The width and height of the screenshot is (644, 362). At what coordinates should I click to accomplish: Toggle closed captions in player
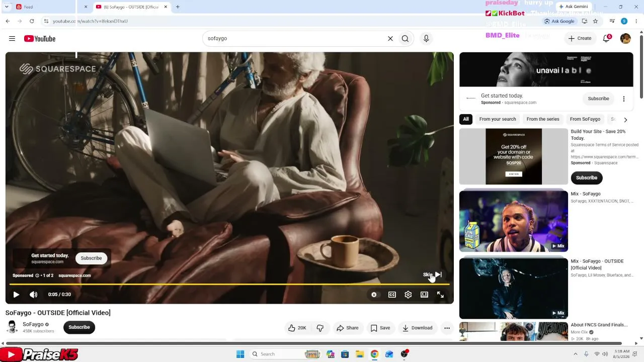point(392,295)
